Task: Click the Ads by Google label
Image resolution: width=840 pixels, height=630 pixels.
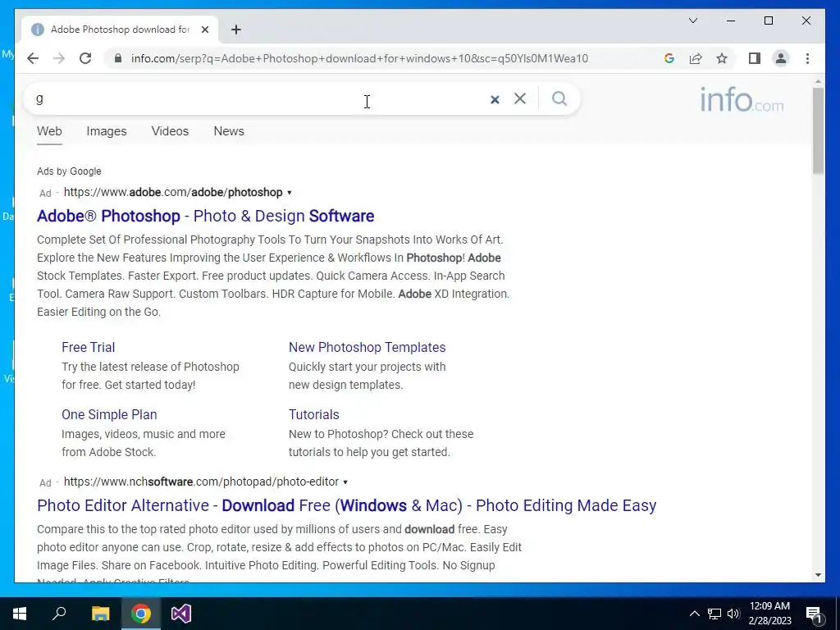Action: tap(69, 171)
